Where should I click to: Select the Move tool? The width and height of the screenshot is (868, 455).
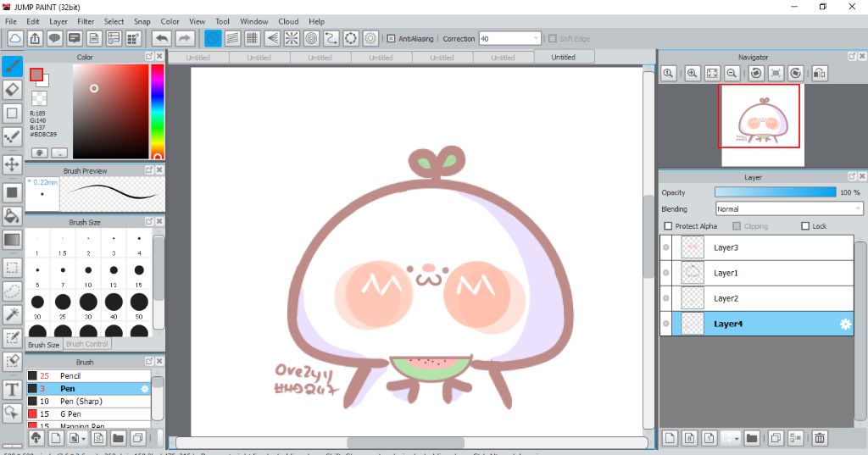(x=12, y=164)
